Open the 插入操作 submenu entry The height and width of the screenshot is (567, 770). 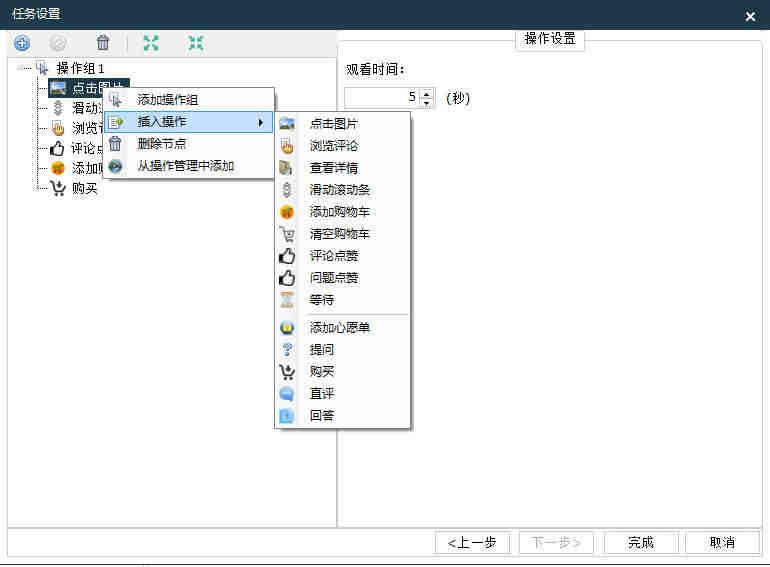189,122
